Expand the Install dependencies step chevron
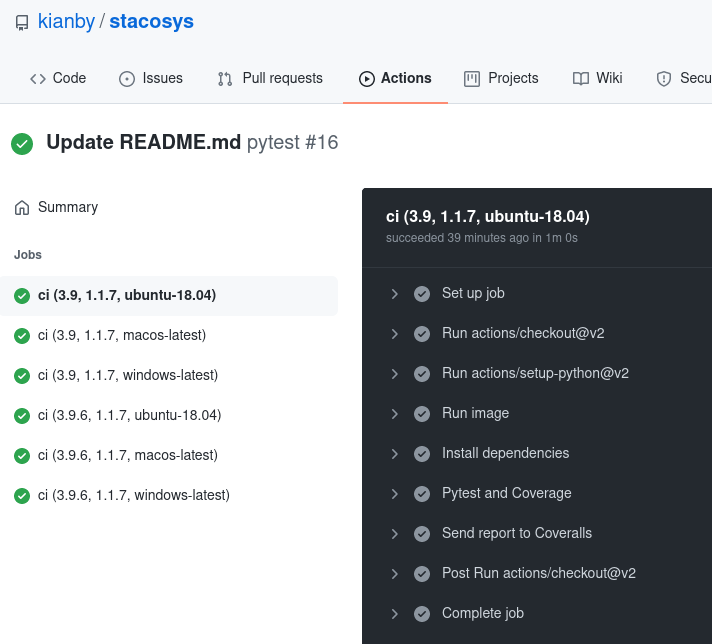This screenshot has height=644, width=712. 395,454
